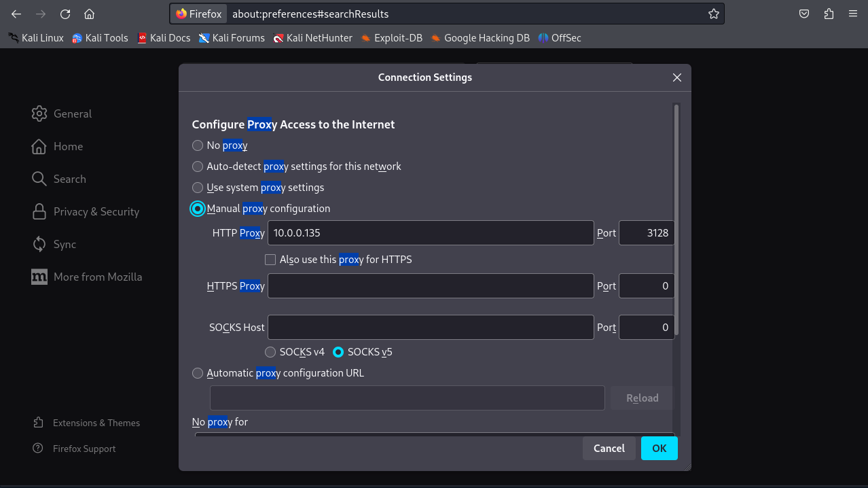Image resolution: width=868 pixels, height=488 pixels.
Task: Click the HTTP Proxy address field
Action: pos(431,233)
